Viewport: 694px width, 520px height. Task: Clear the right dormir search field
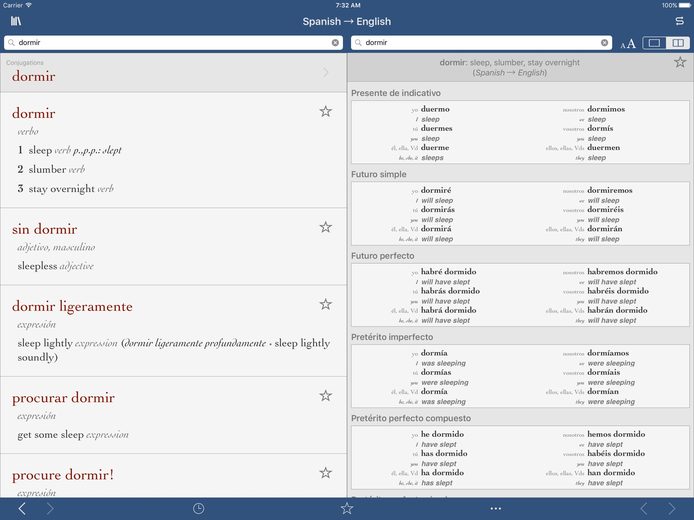(x=604, y=42)
